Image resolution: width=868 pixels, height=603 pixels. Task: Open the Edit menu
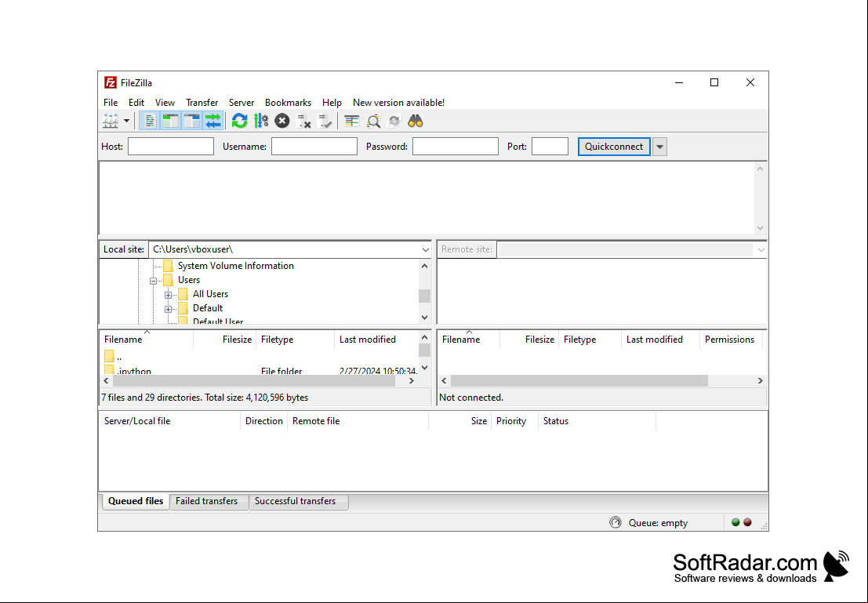(136, 103)
